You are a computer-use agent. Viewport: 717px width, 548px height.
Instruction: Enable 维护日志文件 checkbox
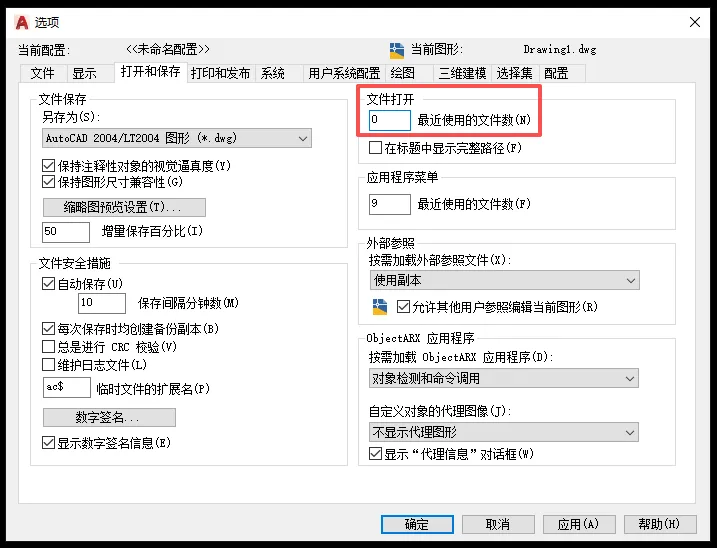coord(48,365)
